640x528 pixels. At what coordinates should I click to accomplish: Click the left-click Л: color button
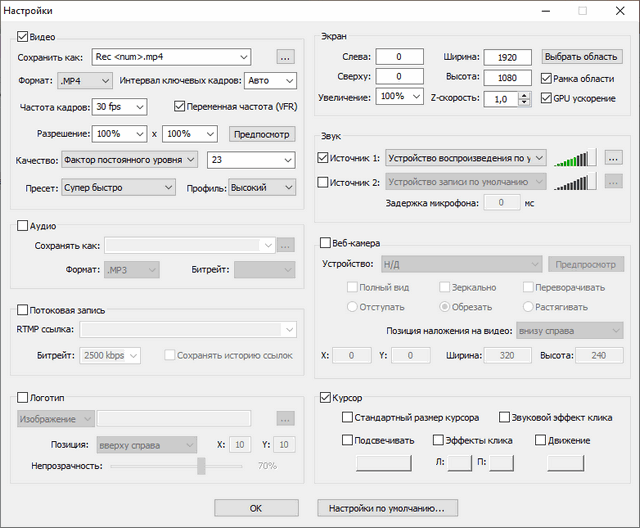460,463
